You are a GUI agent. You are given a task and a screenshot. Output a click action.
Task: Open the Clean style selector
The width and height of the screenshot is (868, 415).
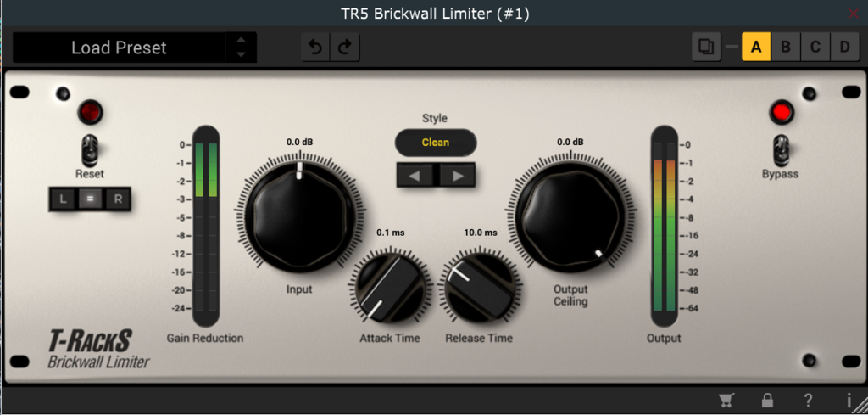click(436, 143)
